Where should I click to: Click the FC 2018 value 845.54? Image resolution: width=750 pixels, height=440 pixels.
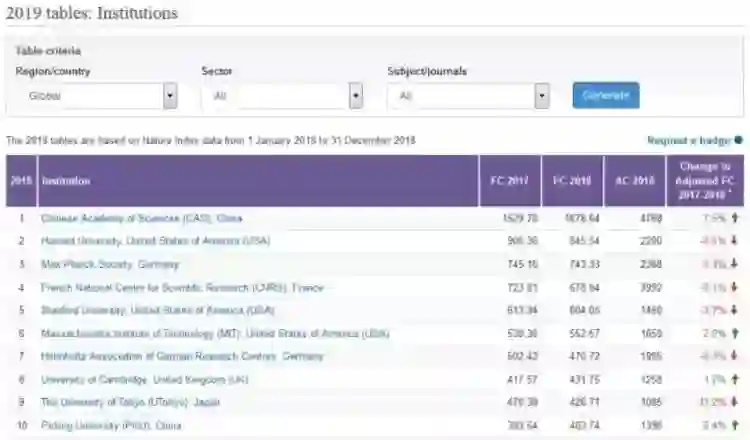pyautogui.click(x=584, y=241)
